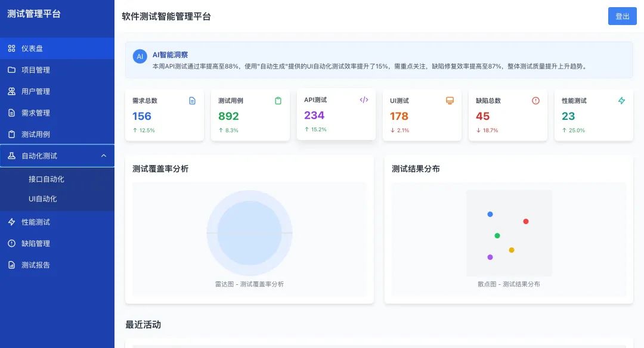Click the yellow dot in scatter chart

[512, 250]
